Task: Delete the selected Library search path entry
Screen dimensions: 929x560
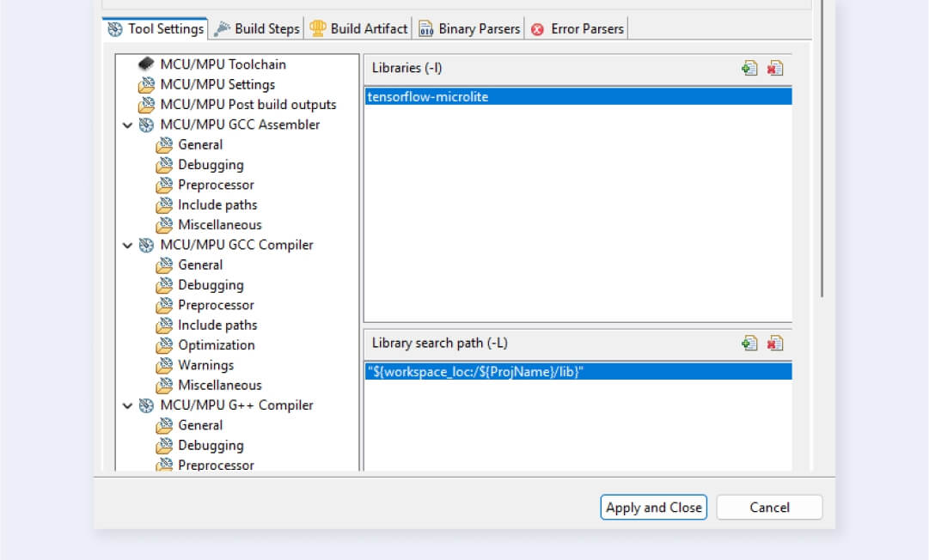Action: point(775,344)
